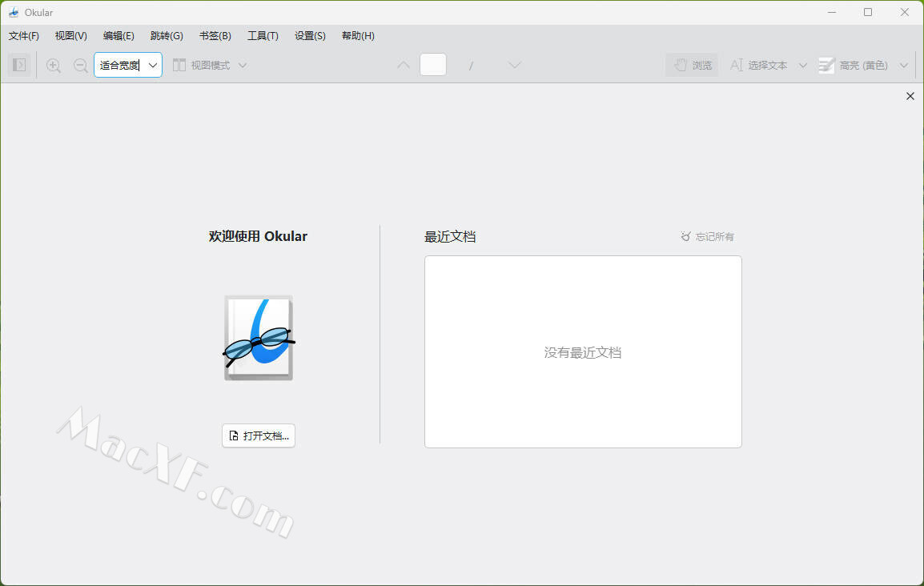
Task: Go to next page with down arrow
Action: tap(515, 65)
